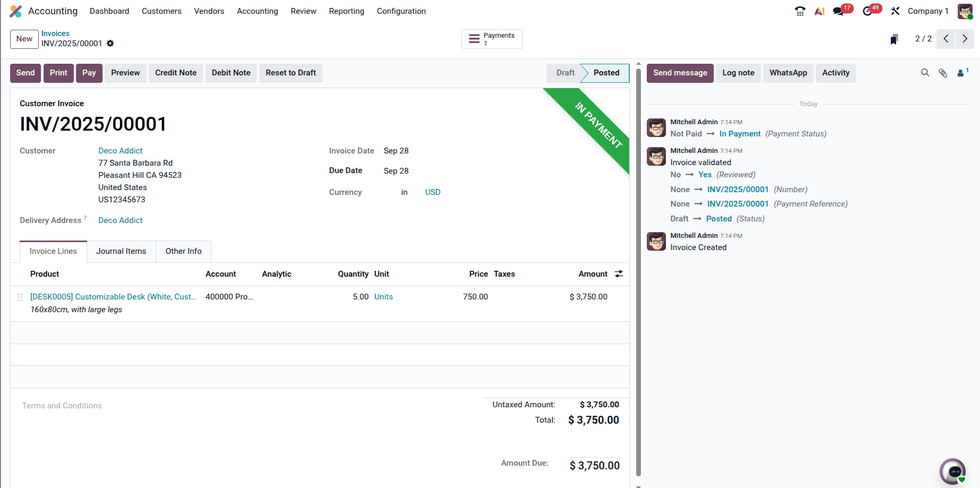
Task: Open the conversations icon with 17 badge
Action: (x=839, y=11)
